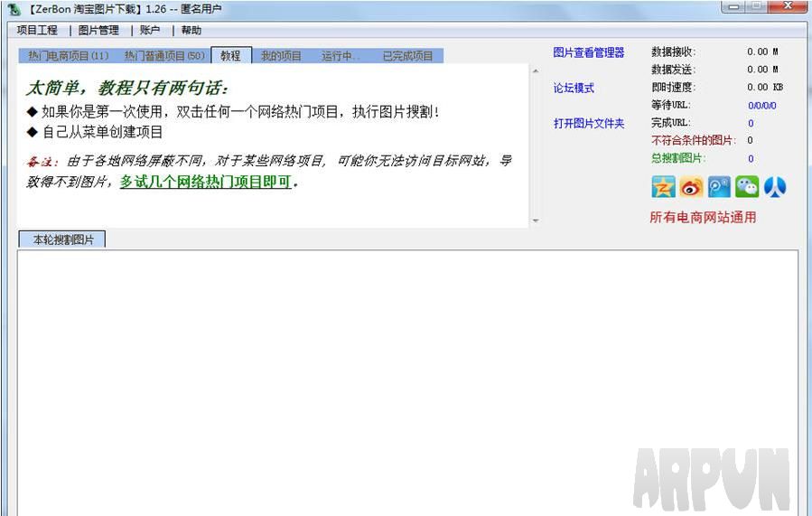Image resolution: width=812 pixels, height=516 pixels.
Task: Share via the Sina Weibo icon
Action: tap(691, 187)
